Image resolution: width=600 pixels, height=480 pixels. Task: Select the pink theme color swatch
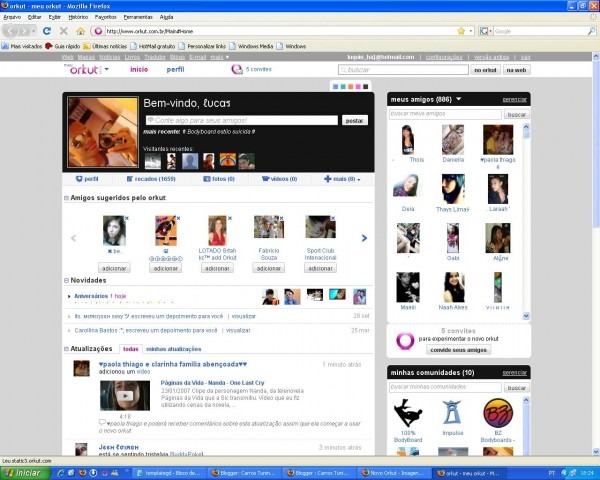coord(357,87)
